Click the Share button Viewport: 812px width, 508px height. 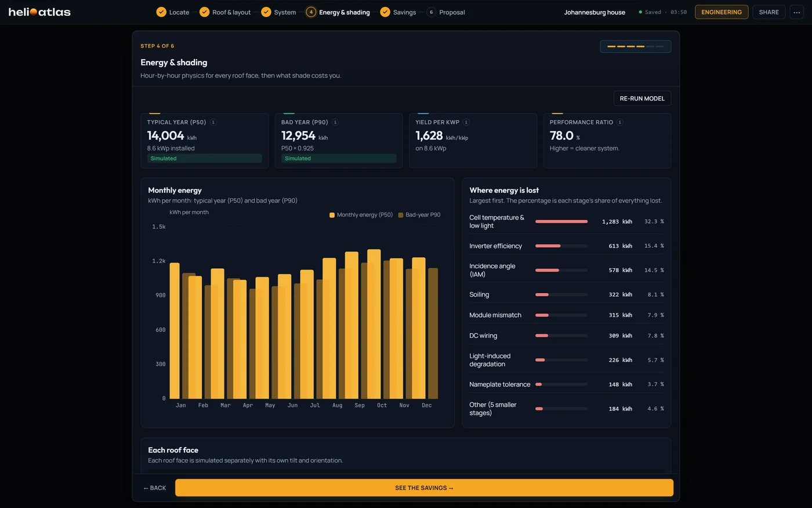(769, 12)
